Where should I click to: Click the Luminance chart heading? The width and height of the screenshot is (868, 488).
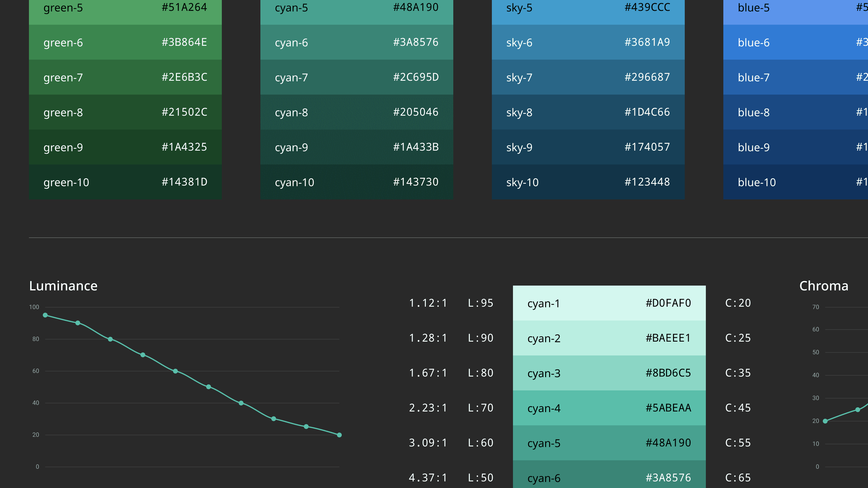[x=63, y=286]
